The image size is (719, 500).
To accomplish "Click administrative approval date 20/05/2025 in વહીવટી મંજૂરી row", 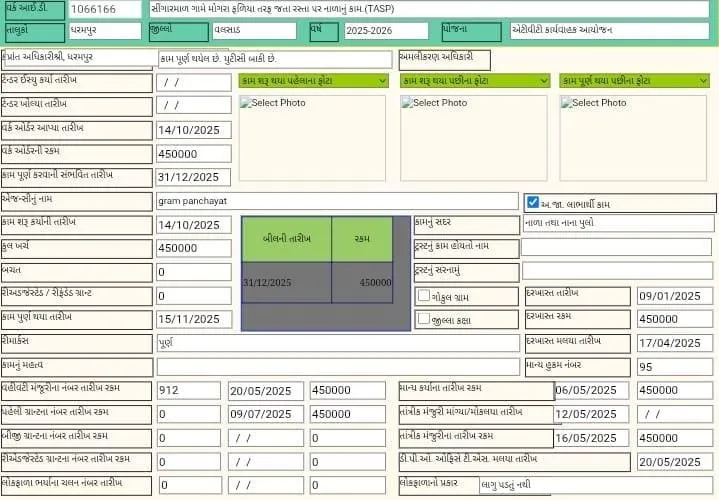I will pyautogui.click(x=266, y=391).
